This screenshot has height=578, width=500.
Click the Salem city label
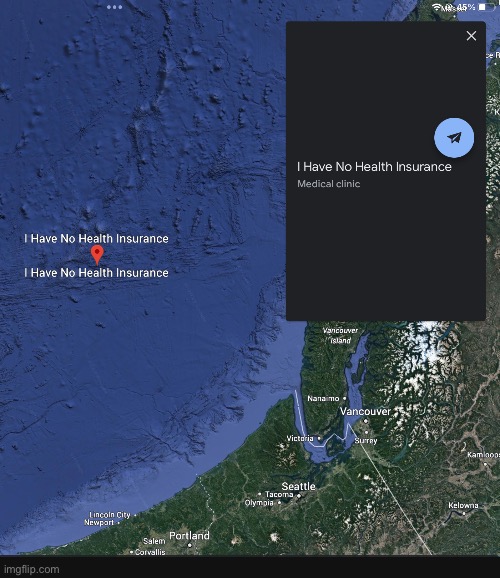154,541
